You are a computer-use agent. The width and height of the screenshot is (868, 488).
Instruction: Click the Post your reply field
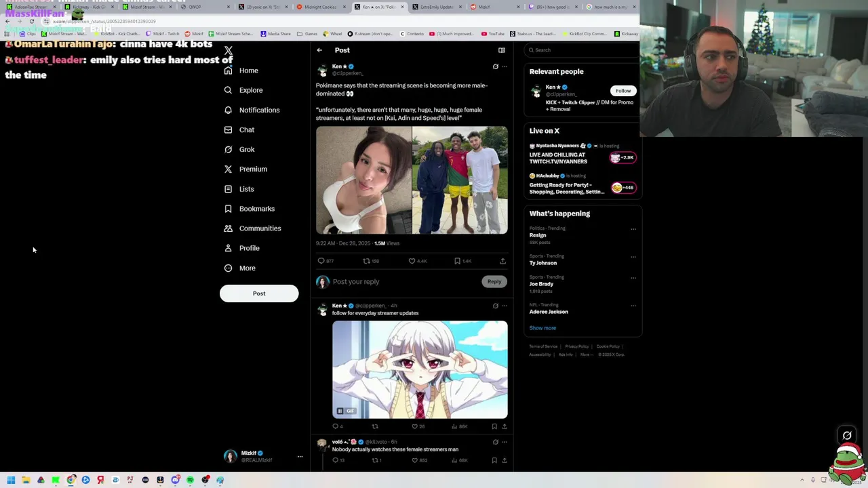click(x=406, y=282)
